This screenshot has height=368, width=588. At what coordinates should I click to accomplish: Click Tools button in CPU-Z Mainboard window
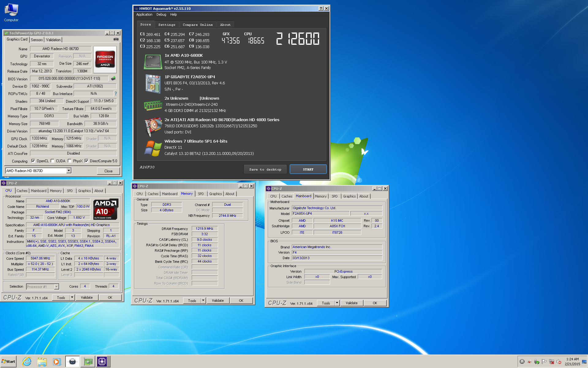326,303
